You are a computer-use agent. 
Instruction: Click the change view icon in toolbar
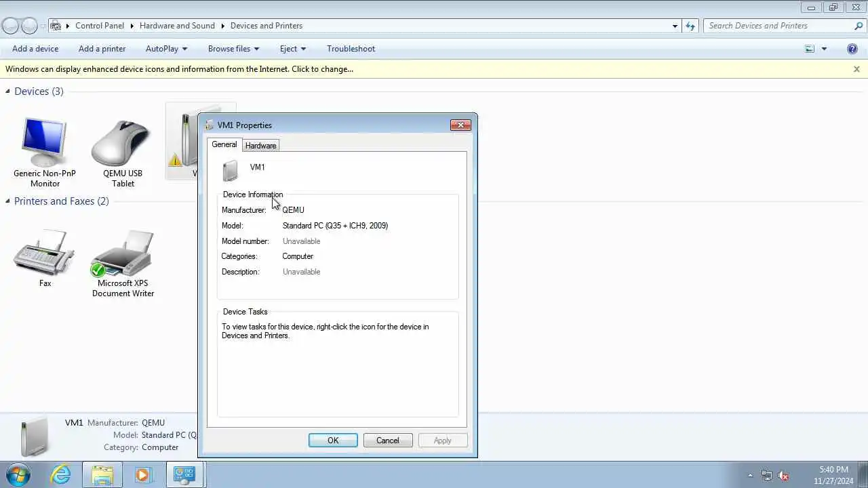coord(810,49)
